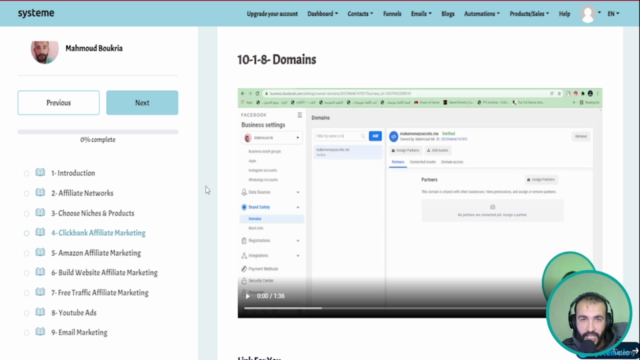Open 5- Amazon Affiliate Marketing module

[96, 253]
